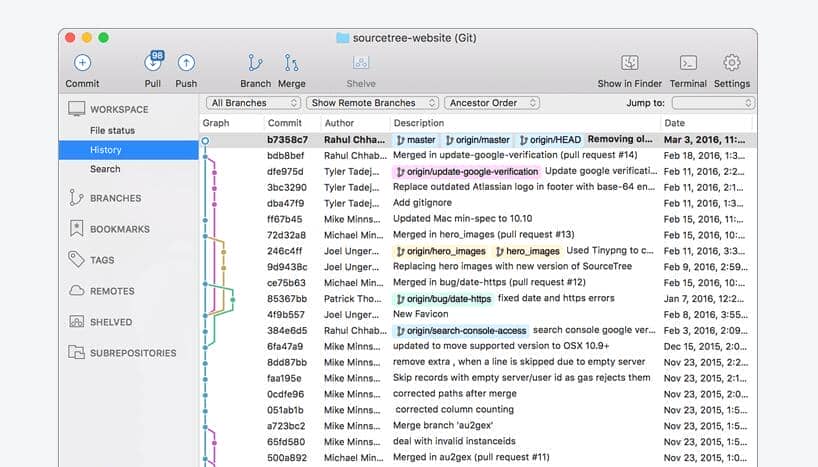818x467 pixels.
Task: Select File status in the sidebar
Action: pyautogui.click(x=112, y=131)
